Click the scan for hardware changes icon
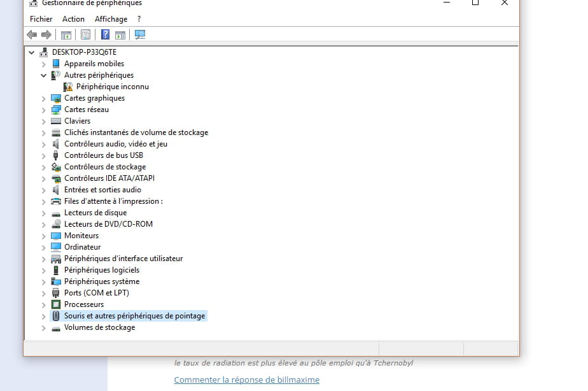 (x=140, y=35)
